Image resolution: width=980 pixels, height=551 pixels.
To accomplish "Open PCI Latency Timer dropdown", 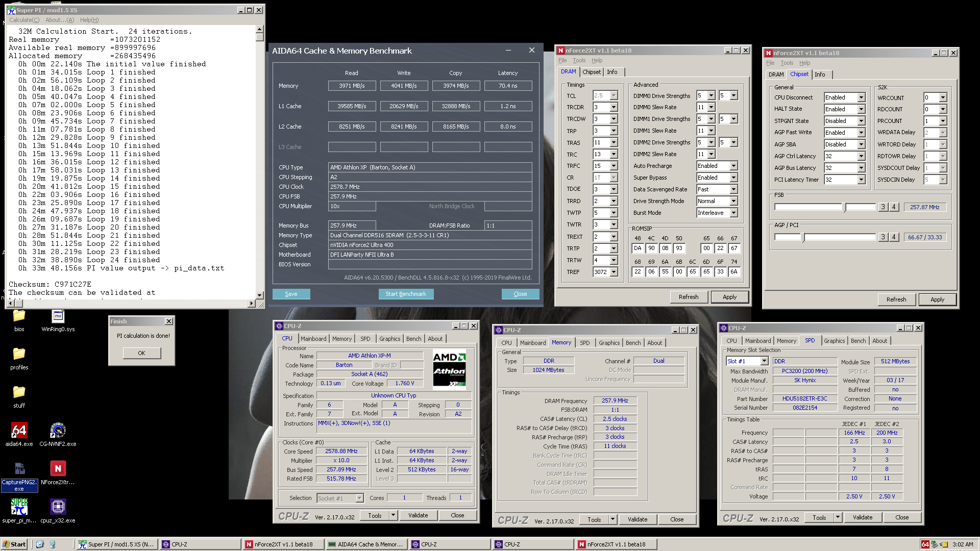I will [x=861, y=180].
